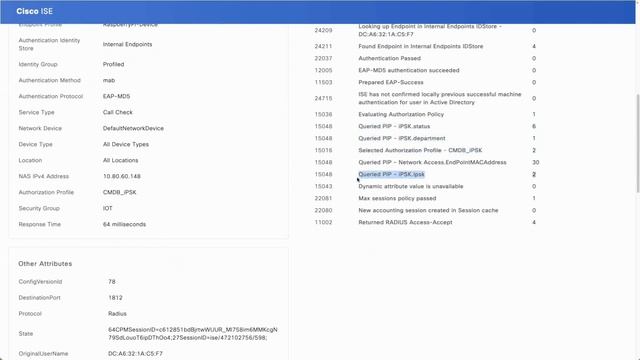Click step 'Selected Authorization Profile - CMDB_iPSK'

[420, 150]
